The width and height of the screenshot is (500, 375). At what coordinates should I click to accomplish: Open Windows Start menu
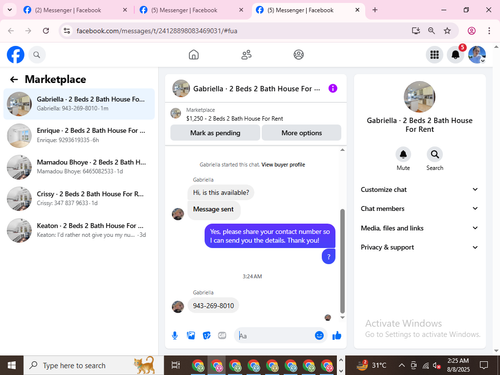point(11,365)
